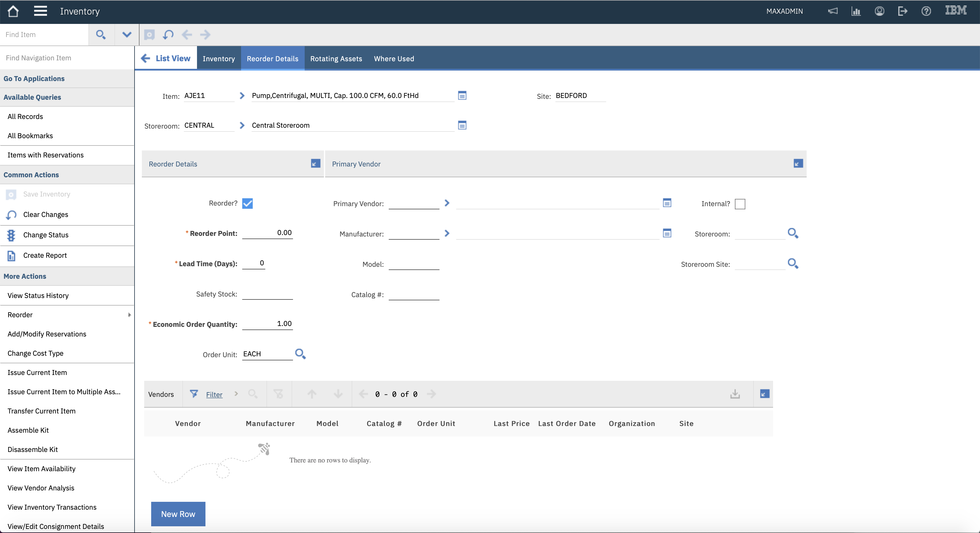Switch to the Rotating Assets tab

(336, 59)
